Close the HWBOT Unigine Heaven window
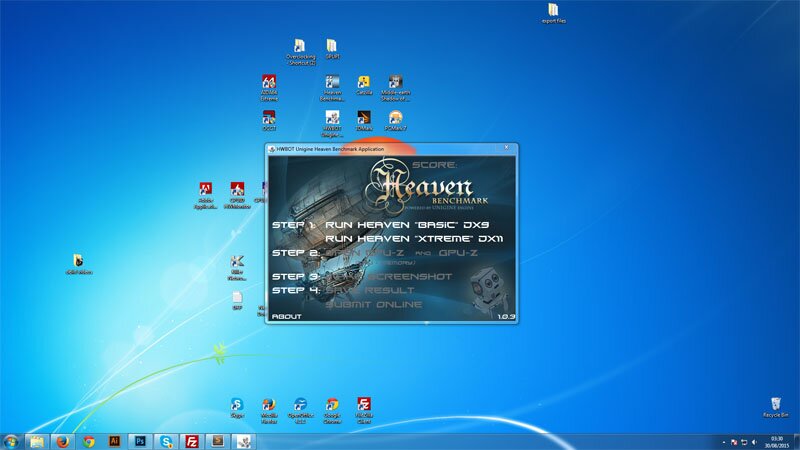This screenshot has width=800, height=450. click(x=506, y=147)
